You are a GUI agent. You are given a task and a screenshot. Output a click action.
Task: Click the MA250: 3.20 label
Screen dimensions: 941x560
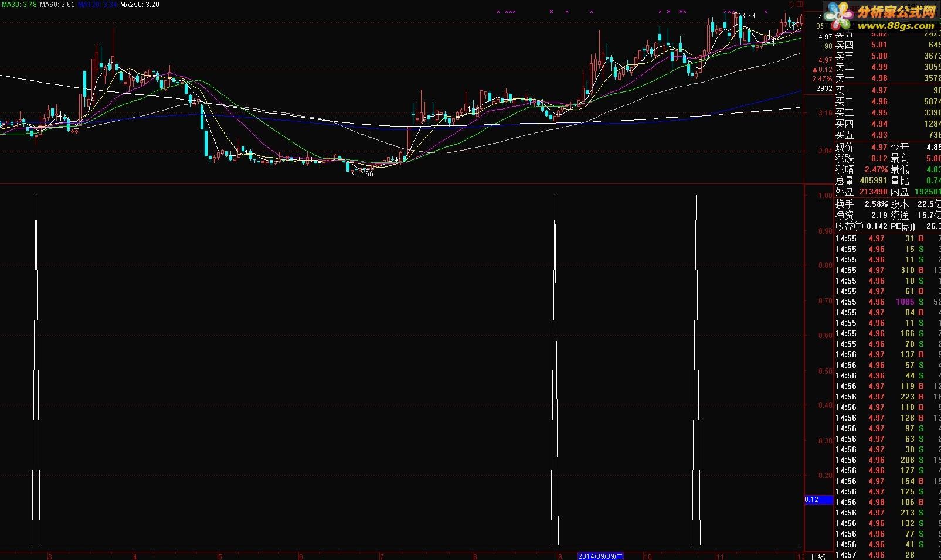coord(140,4)
